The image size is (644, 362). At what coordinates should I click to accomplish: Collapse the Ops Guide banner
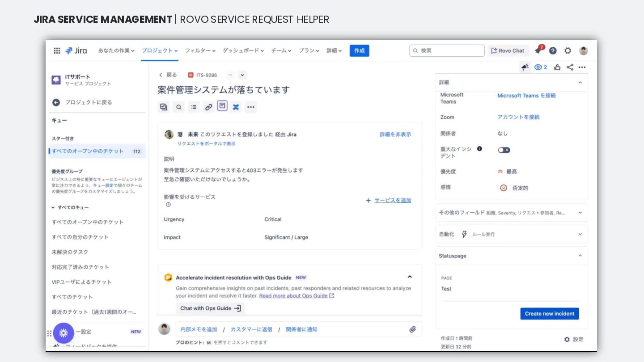pyautogui.click(x=410, y=277)
